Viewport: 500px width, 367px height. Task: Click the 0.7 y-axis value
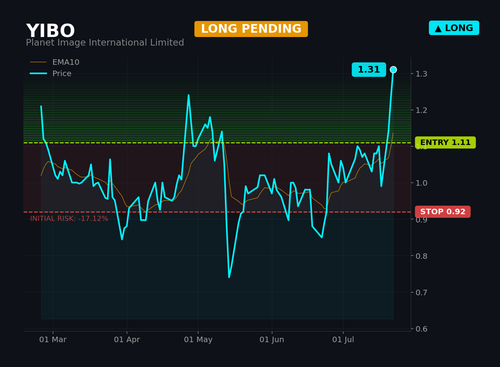tap(421, 292)
